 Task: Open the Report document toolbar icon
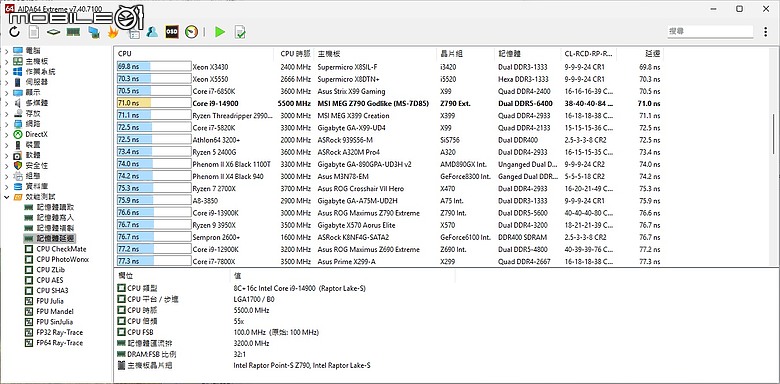coord(33,32)
